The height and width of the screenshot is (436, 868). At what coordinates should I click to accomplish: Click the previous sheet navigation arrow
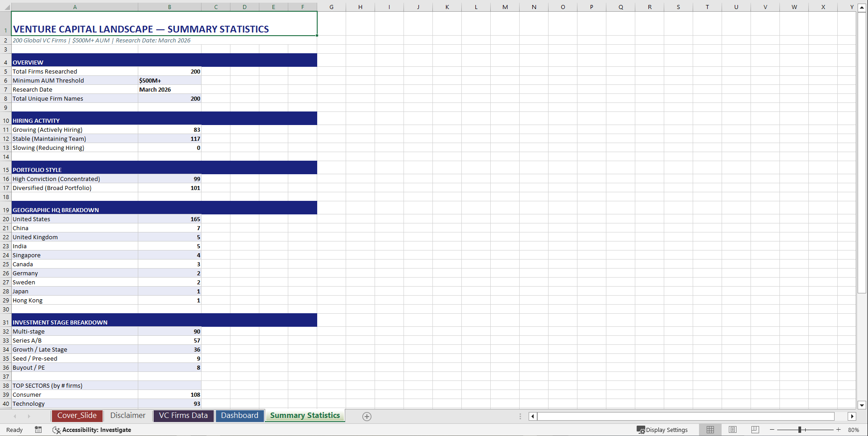click(x=14, y=416)
